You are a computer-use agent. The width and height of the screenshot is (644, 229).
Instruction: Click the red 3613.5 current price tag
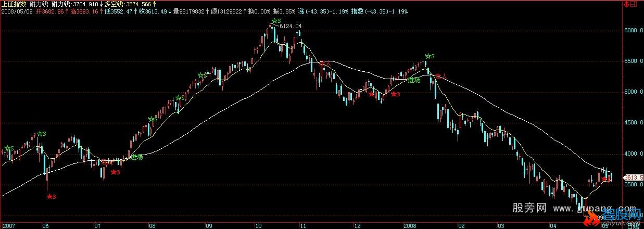click(634, 177)
